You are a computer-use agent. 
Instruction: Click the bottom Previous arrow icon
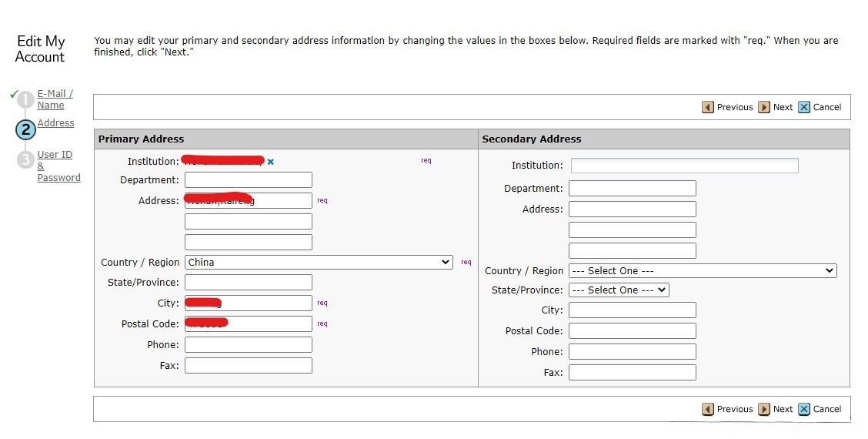708,409
